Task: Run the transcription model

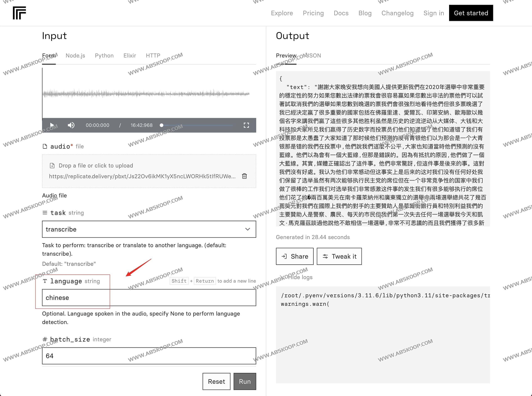Action: pos(245,381)
